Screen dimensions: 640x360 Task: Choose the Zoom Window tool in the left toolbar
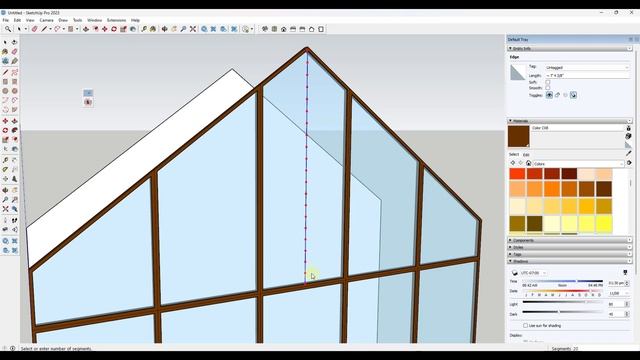coord(14,199)
